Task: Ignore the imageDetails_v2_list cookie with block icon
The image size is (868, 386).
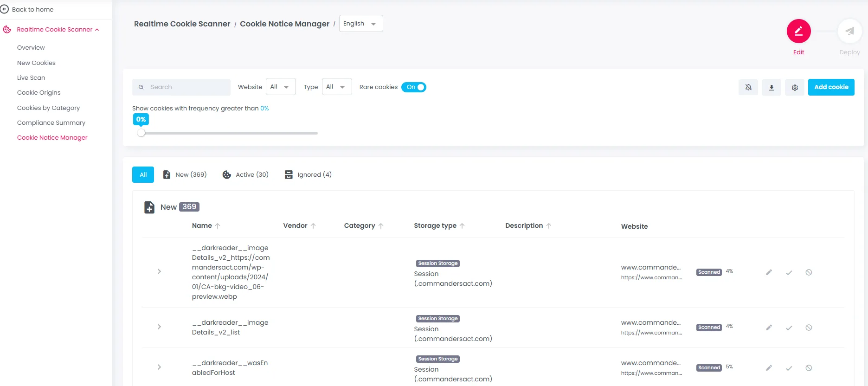Action: [x=809, y=328]
